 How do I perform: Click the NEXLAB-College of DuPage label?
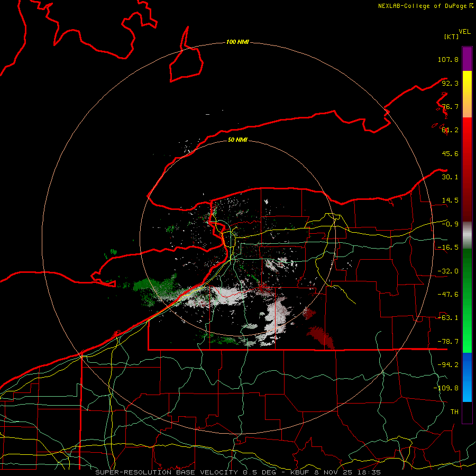425,6
